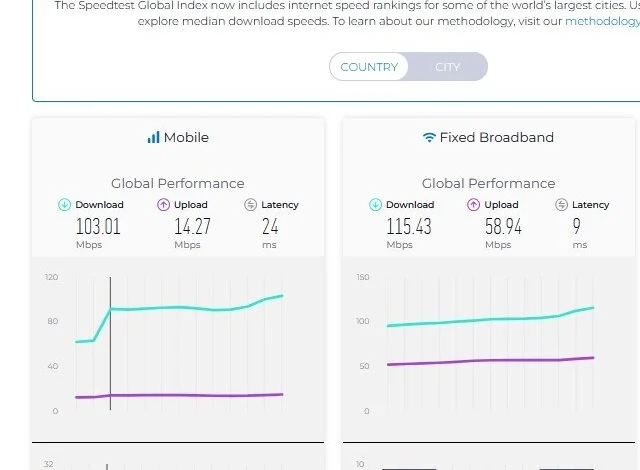This screenshot has width=640, height=470.
Task: Click the Fixed Broadband Upload arrow icon
Action: click(x=474, y=205)
